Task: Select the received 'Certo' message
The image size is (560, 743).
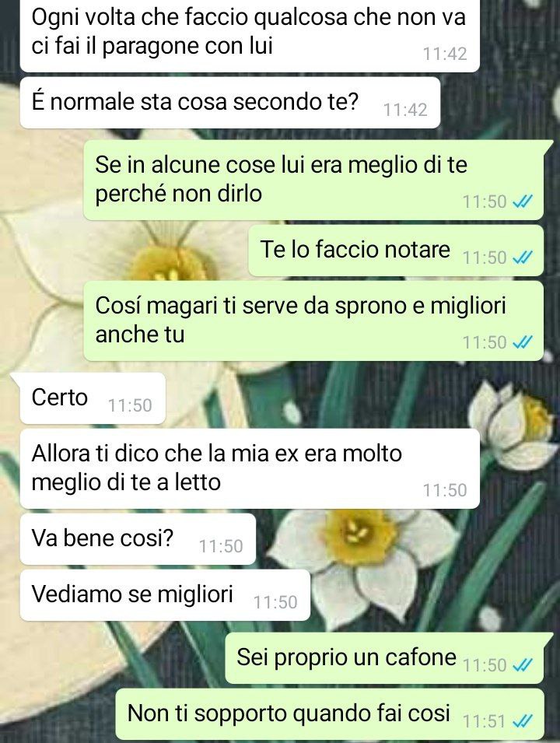Action: 93,398
